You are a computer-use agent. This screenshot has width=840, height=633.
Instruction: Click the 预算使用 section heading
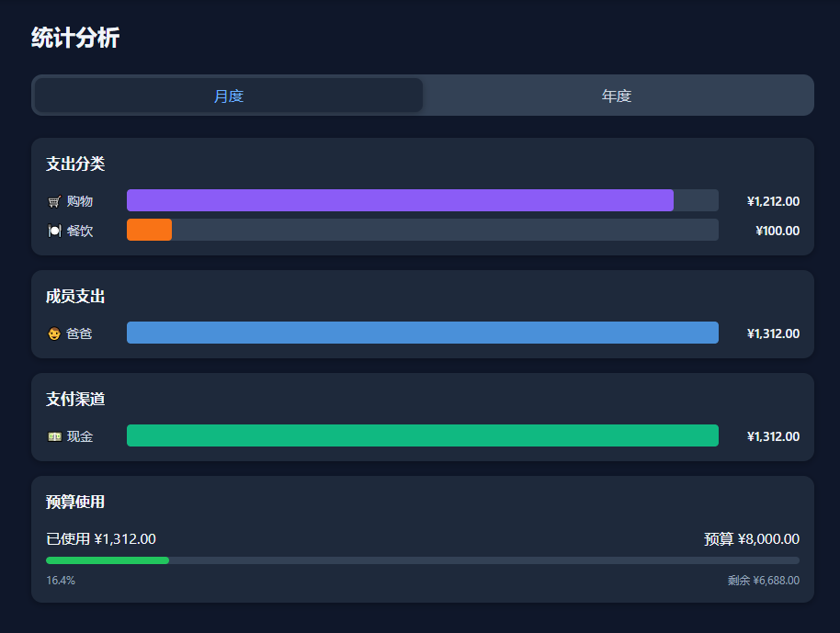pyautogui.click(x=75, y=502)
